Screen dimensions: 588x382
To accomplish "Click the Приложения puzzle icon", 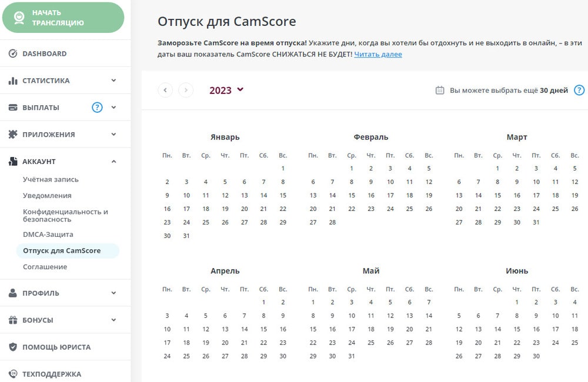I will 13,134.
